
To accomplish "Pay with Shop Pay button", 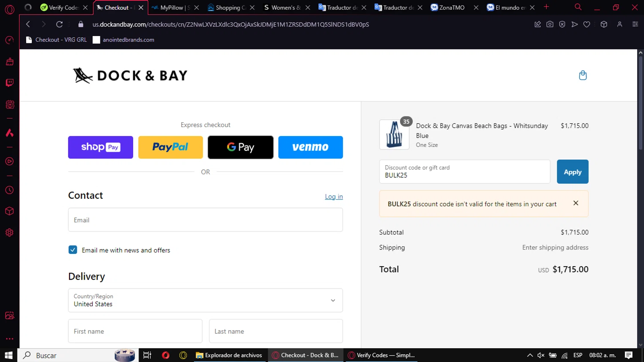I will tap(100, 147).
